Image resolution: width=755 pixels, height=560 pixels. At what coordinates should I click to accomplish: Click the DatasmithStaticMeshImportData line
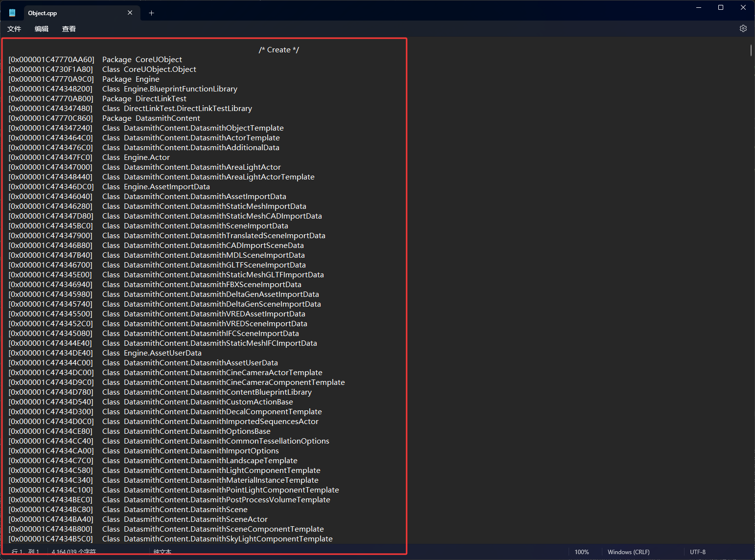tap(158, 206)
